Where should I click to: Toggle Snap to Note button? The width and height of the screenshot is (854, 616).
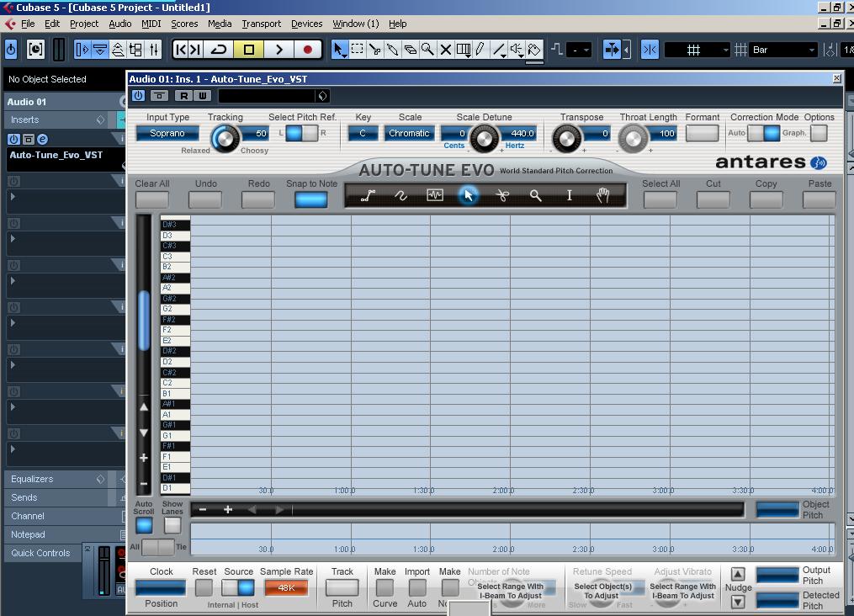tap(310, 199)
